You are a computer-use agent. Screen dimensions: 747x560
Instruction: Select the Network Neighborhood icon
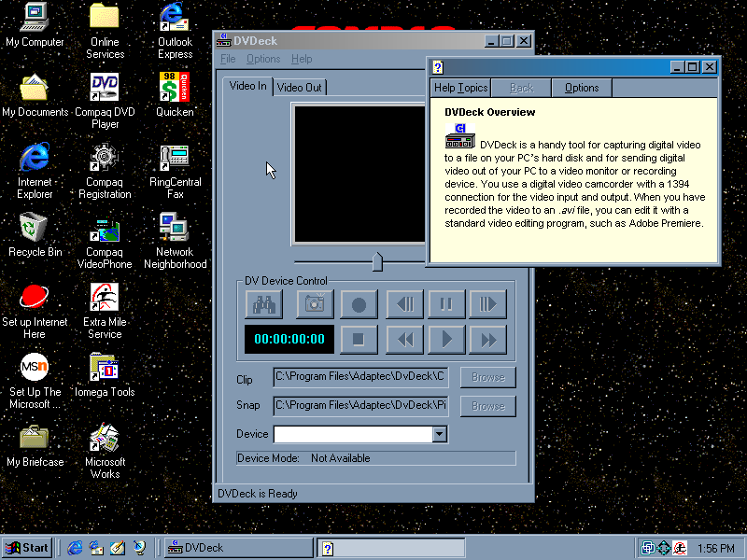pos(175,241)
